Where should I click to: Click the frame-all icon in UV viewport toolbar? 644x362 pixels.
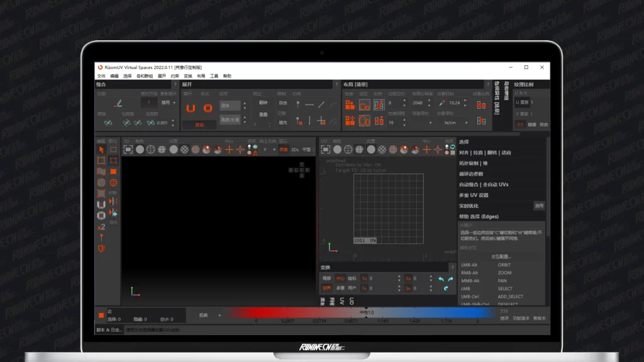[326, 150]
